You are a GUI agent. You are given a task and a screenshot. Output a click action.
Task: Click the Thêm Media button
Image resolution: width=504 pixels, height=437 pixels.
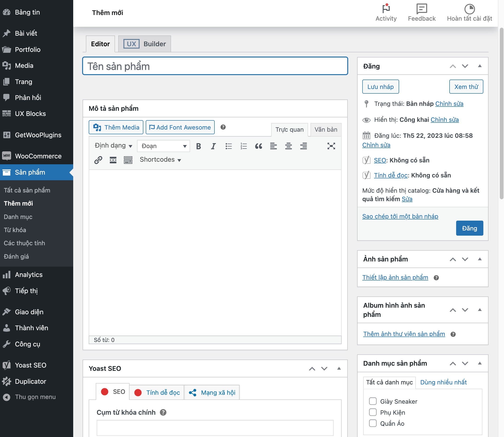pos(116,127)
